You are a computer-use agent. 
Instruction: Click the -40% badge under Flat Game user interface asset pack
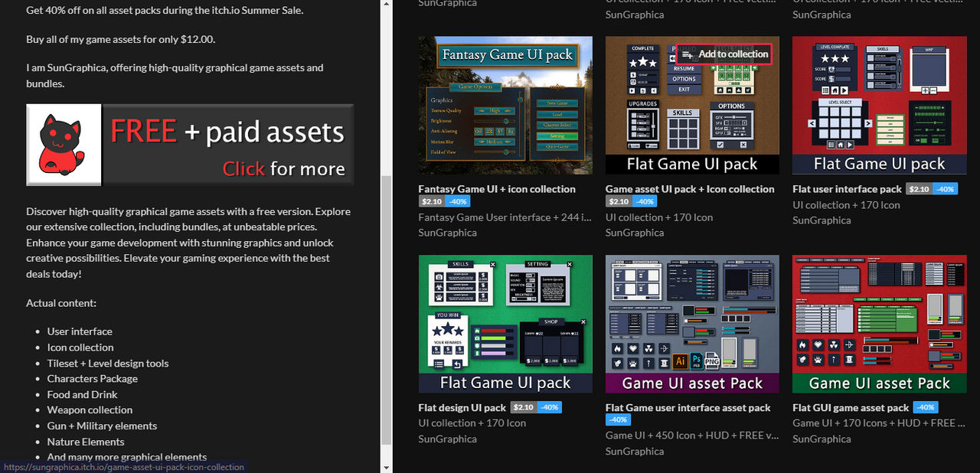[x=618, y=420]
